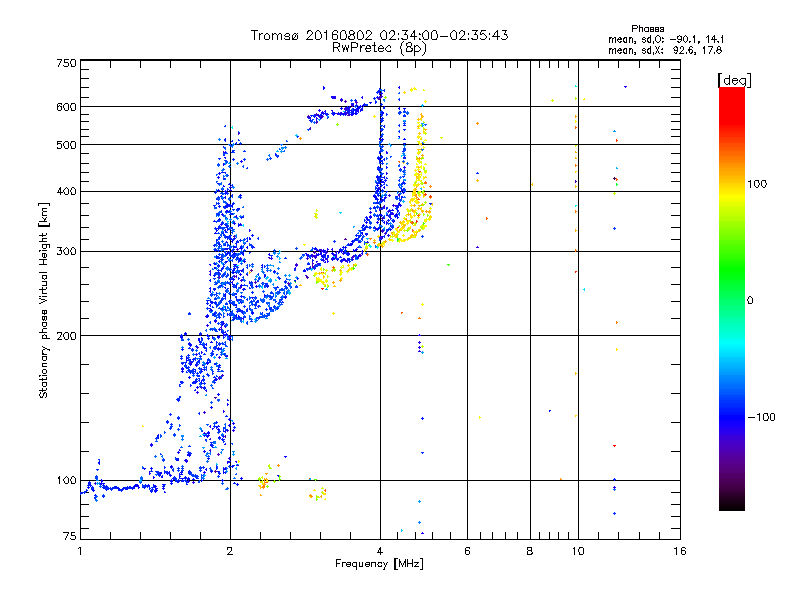
Task: Click the colorbar label "-100"
Action: [x=761, y=417]
